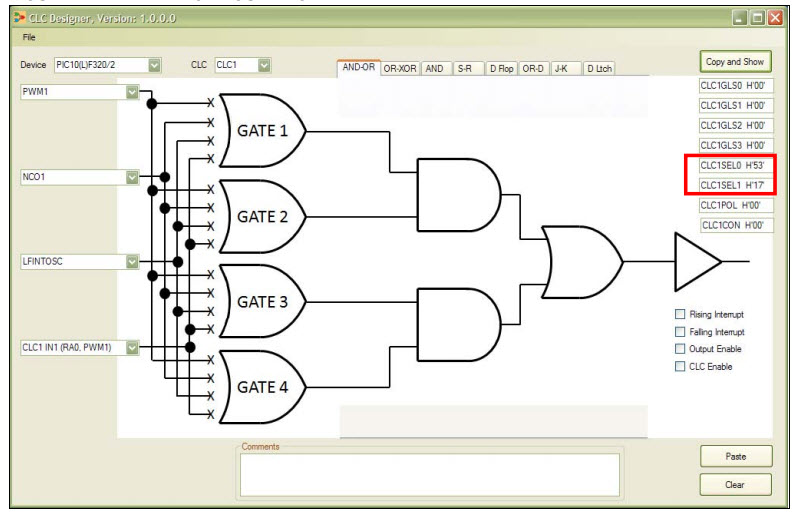The image size is (802, 531).
Task: Expand the NCO1 input source dropdown
Action: click(132, 177)
